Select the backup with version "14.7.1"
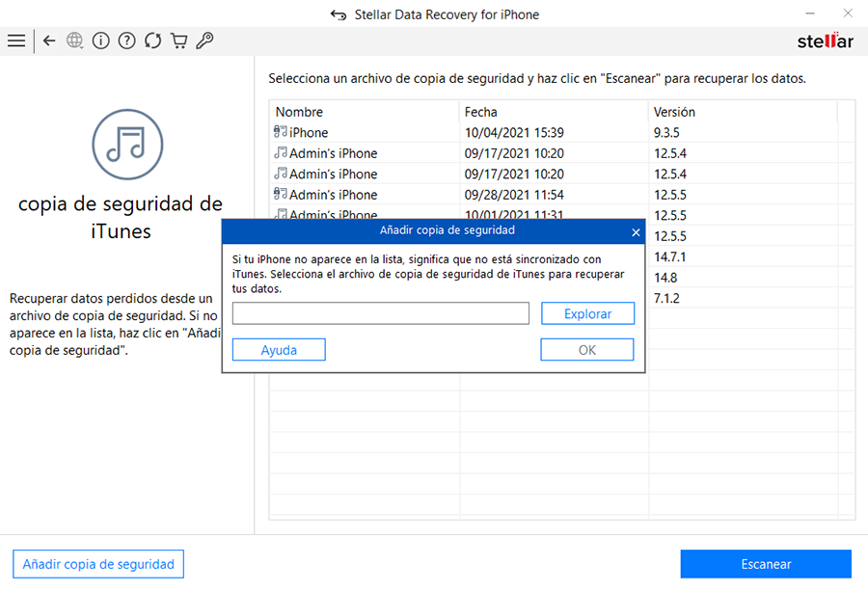 (670, 256)
